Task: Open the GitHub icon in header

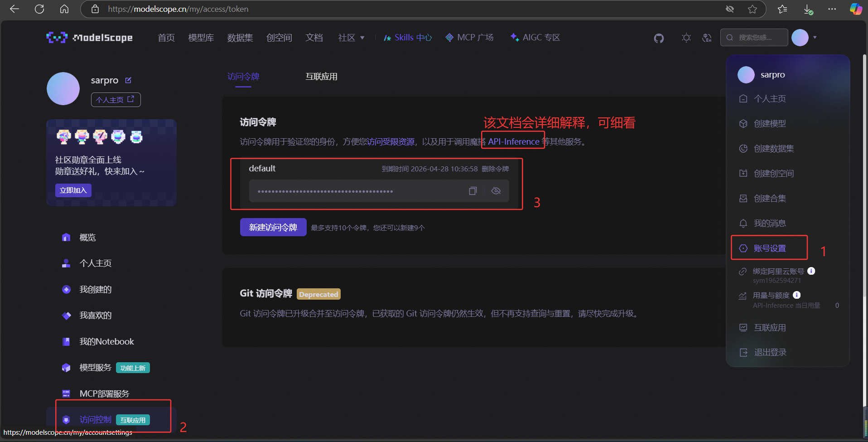Action: 659,38
